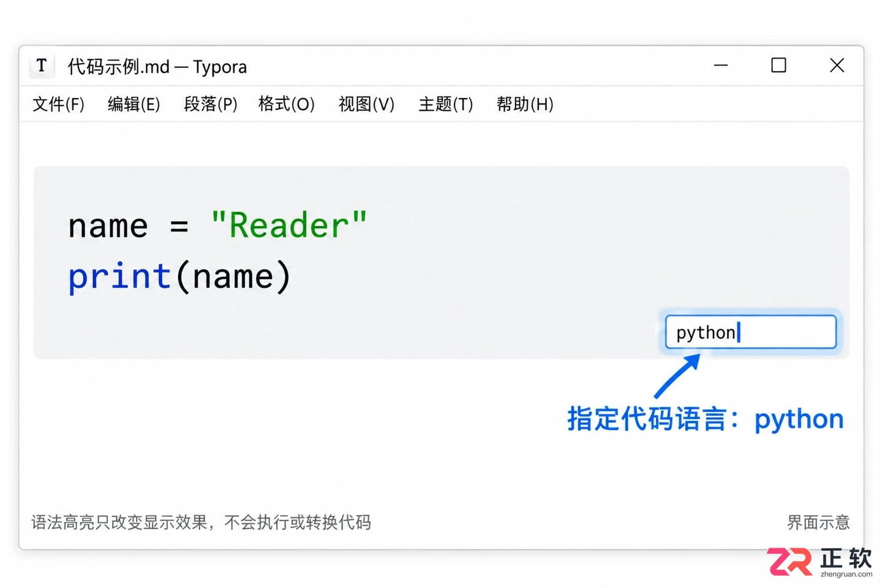The width and height of the screenshot is (882, 588).
Task: Click the 界面示意 label
Action: pyautogui.click(x=818, y=522)
